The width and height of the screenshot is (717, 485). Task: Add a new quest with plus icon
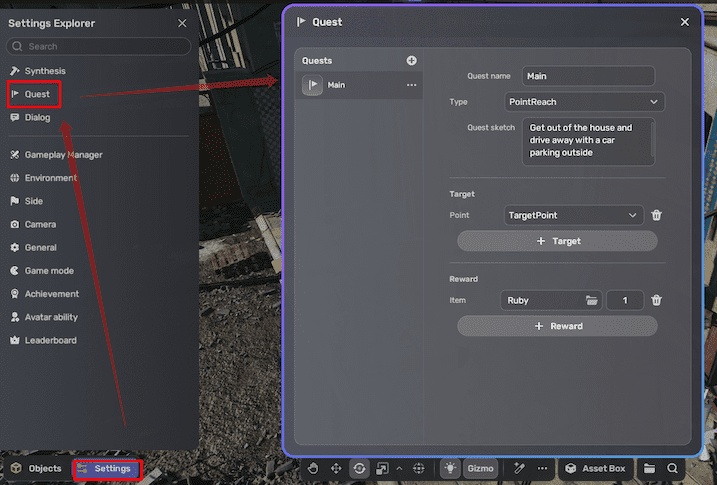click(x=411, y=61)
